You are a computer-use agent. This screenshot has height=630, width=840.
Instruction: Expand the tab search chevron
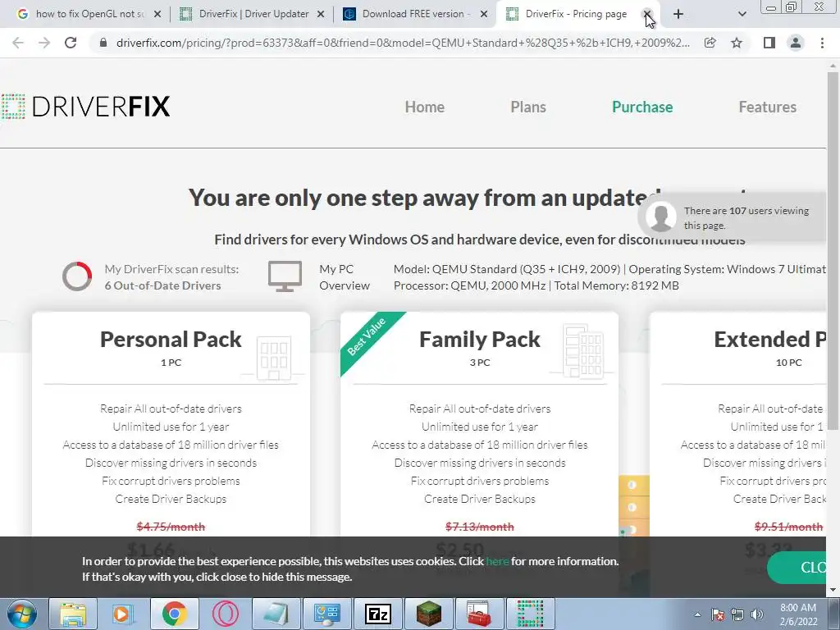click(742, 14)
